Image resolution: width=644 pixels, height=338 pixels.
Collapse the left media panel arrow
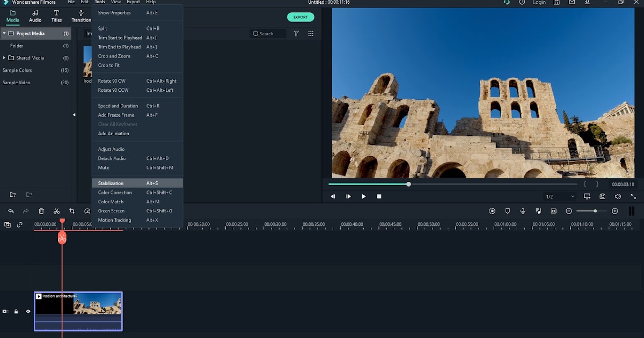(74, 114)
